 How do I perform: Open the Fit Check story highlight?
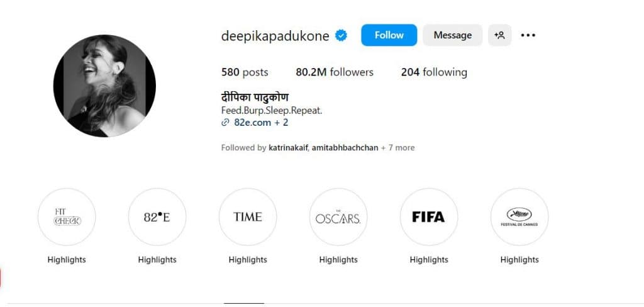(x=67, y=217)
